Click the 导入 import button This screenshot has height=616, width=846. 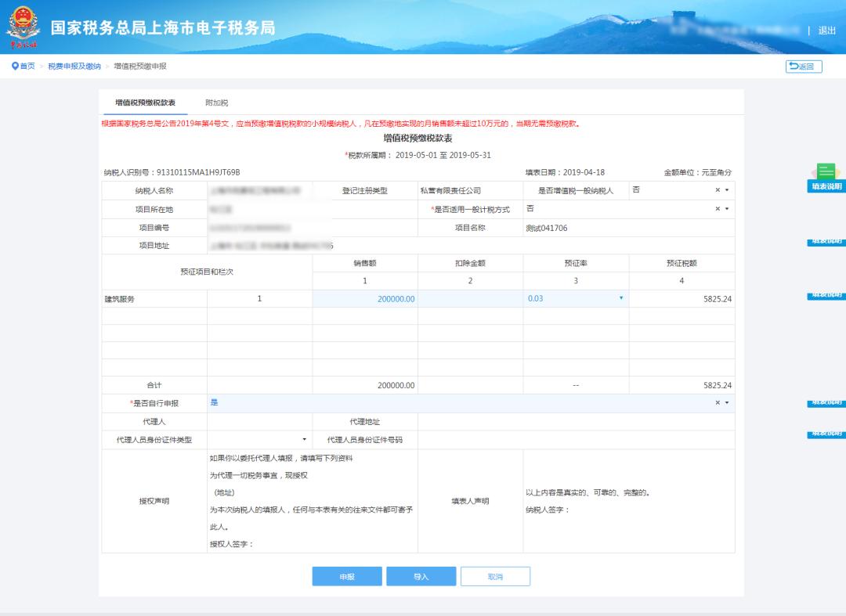pyautogui.click(x=421, y=577)
